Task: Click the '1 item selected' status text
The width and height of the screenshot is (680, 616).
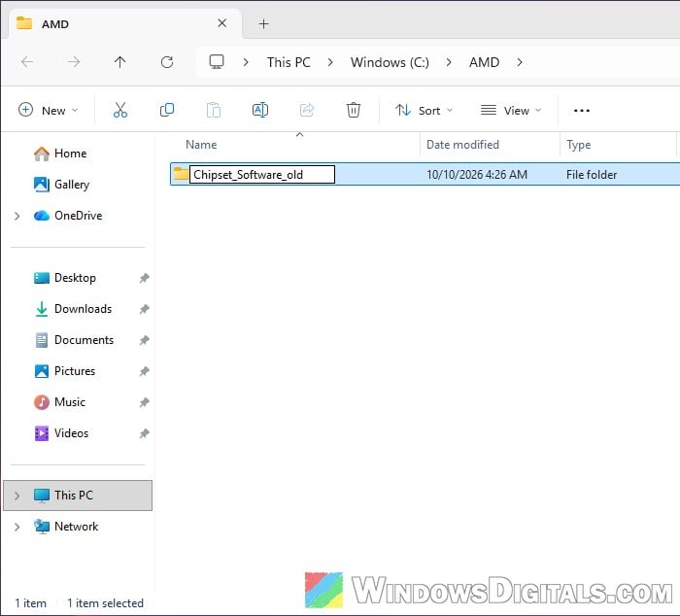Action: pos(105,603)
